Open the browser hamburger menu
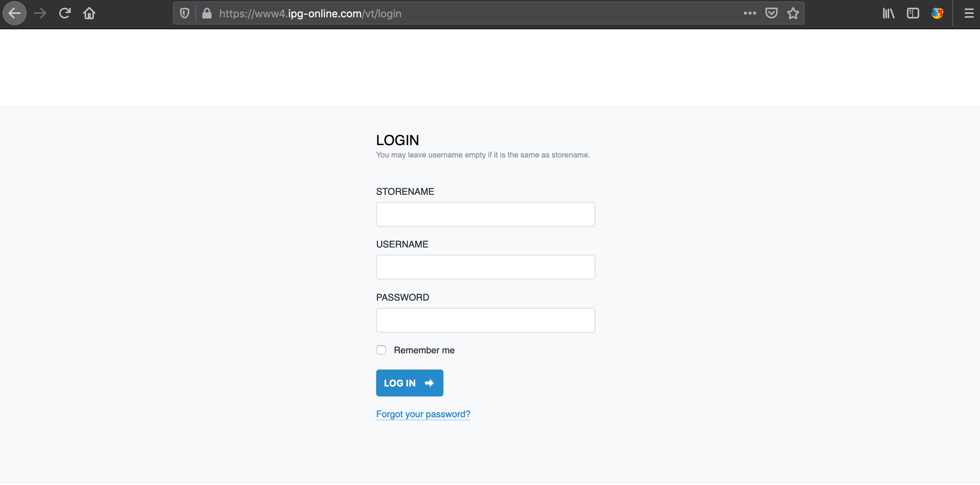Viewport: 980px width, 485px height. (x=969, y=13)
